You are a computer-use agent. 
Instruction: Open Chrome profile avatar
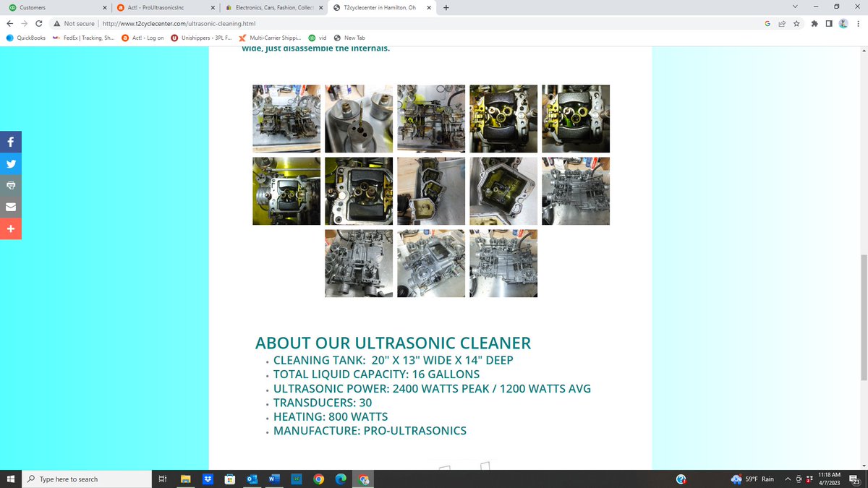(x=843, y=23)
